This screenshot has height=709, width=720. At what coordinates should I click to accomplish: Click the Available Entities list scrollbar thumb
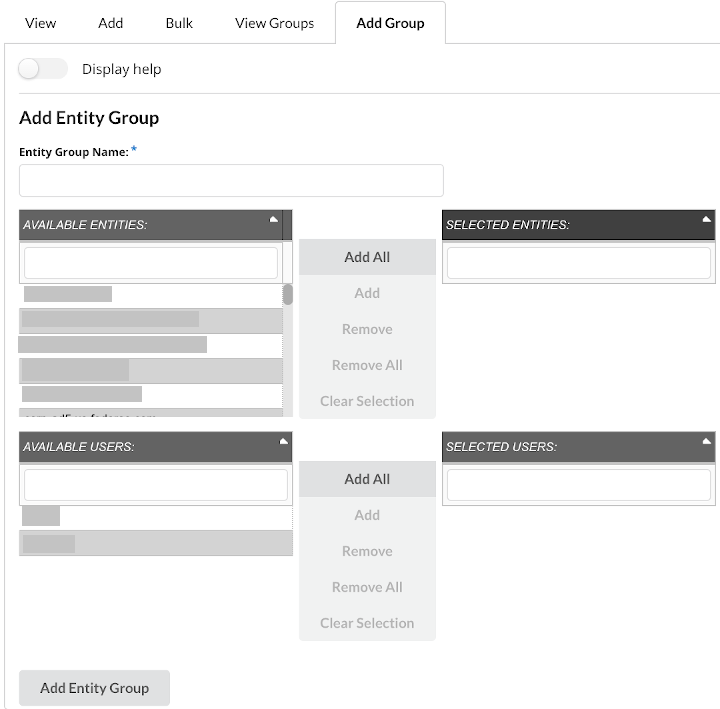(288, 294)
